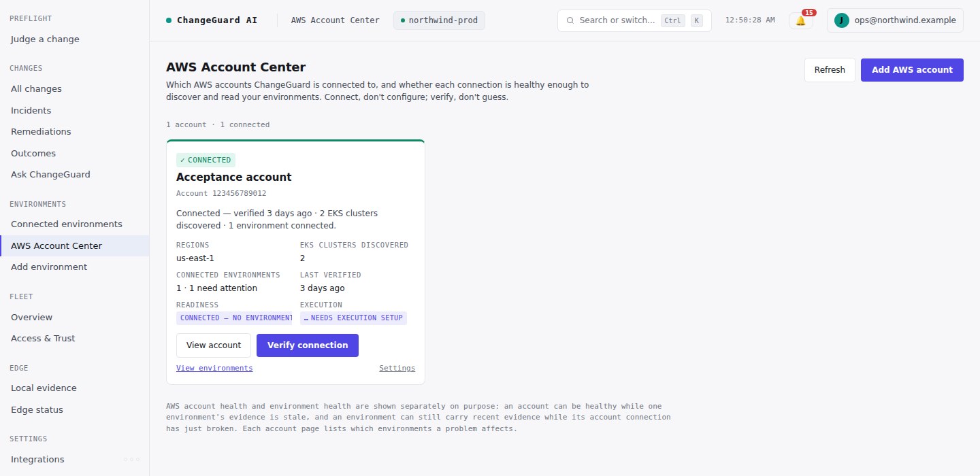Image resolution: width=980 pixels, height=476 pixels.
Task: Open the ops@northwind.example account menu
Action: [x=895, y=20]
